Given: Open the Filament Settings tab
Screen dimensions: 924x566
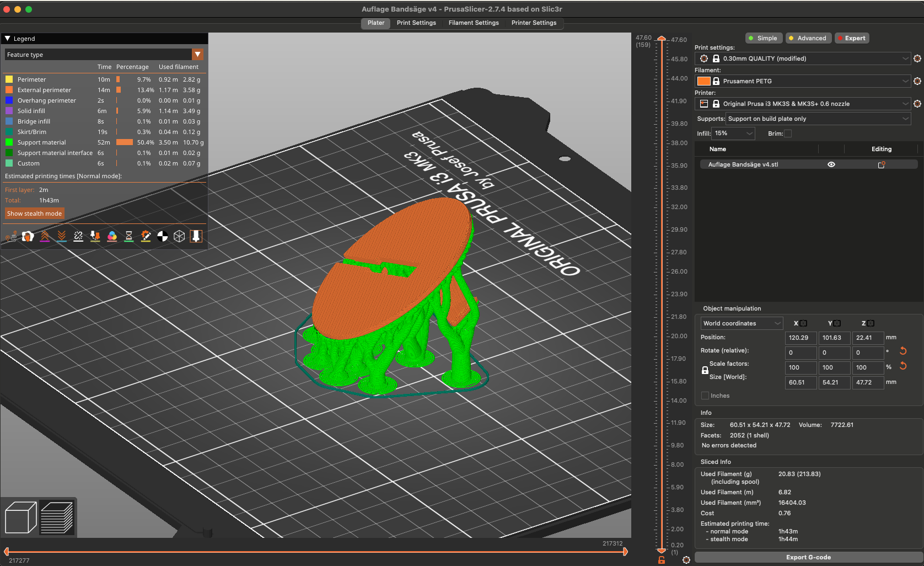Looking at the screenshot, I should [474, 23].
